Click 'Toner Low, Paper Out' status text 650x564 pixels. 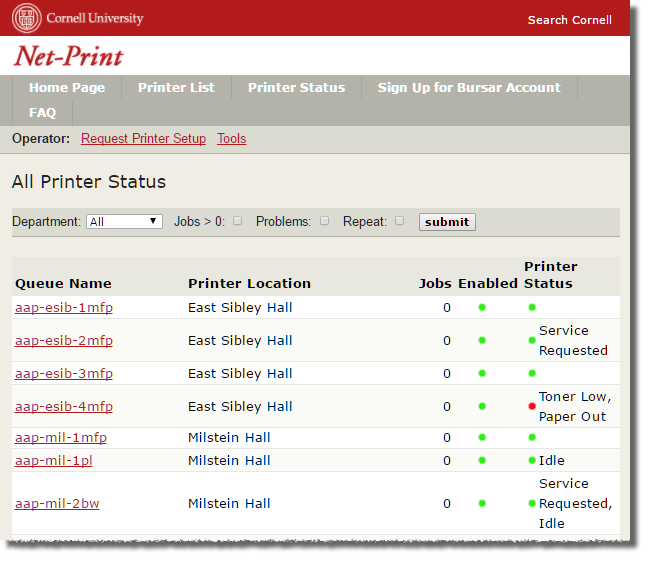click(575, 407)
